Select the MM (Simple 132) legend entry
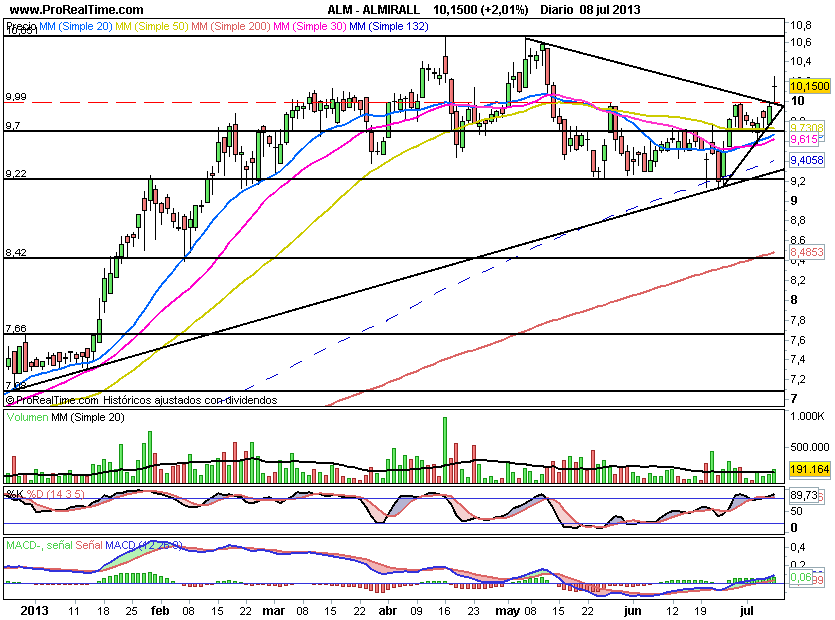Viewport: 835px width, 620px height. [x=389, y=26]
